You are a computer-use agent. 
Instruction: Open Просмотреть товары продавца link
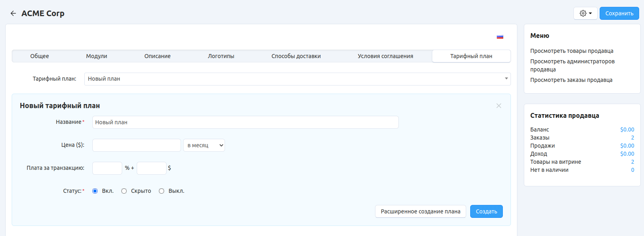pos(571,51)
